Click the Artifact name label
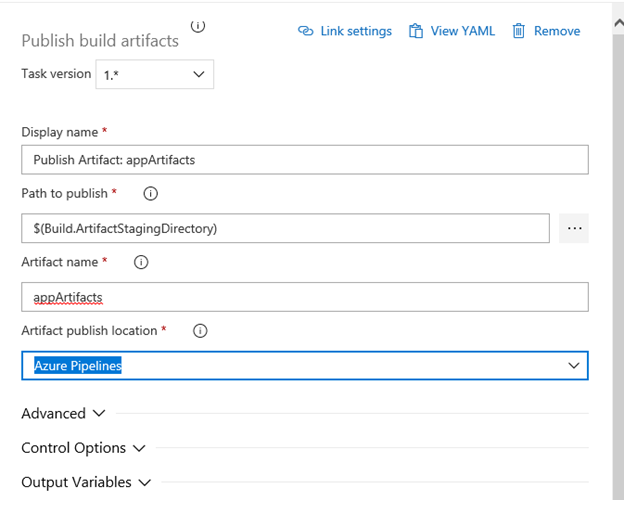The width and height of the screenshot is (632, 513). click(x=60, y=262)
